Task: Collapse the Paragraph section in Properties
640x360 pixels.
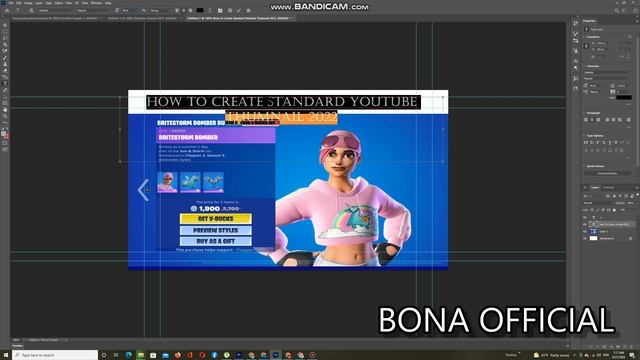Action: (x=584, y=113)
